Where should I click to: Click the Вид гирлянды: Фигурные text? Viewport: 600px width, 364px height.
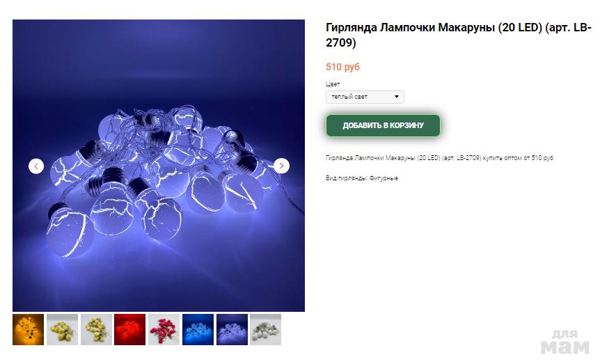coord(362,178)
